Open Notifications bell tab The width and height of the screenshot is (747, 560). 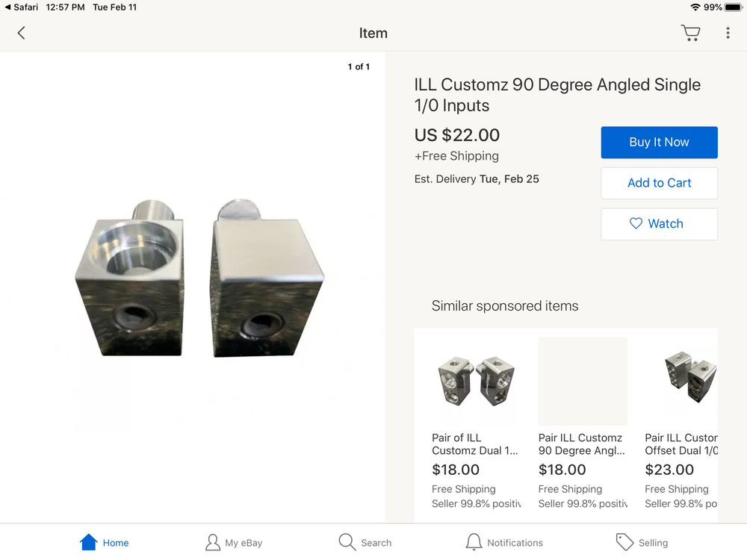[504, 542]
